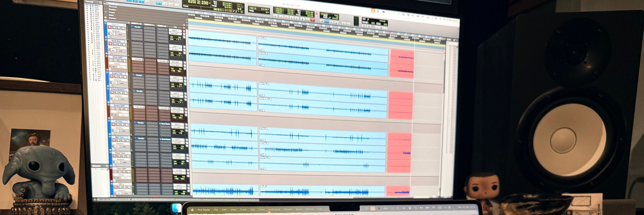Select the <ALL> group in Groups list
The image size is (644, 215).
click(102, 169)
